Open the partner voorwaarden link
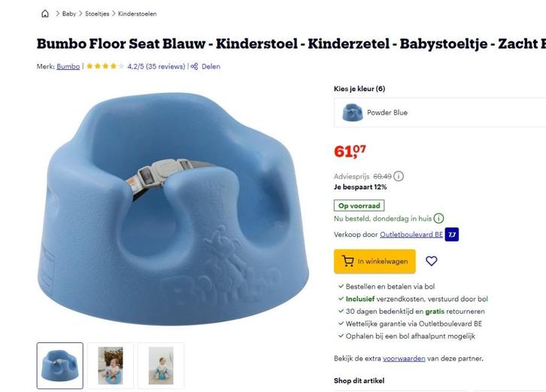This screenshot has width=546, height=392. (403, 358)
